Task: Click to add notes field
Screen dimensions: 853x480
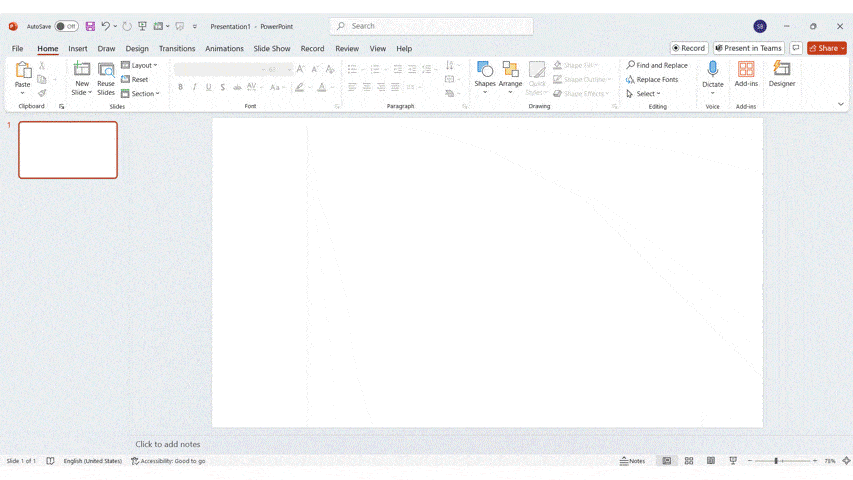Action: click(168, 444)
